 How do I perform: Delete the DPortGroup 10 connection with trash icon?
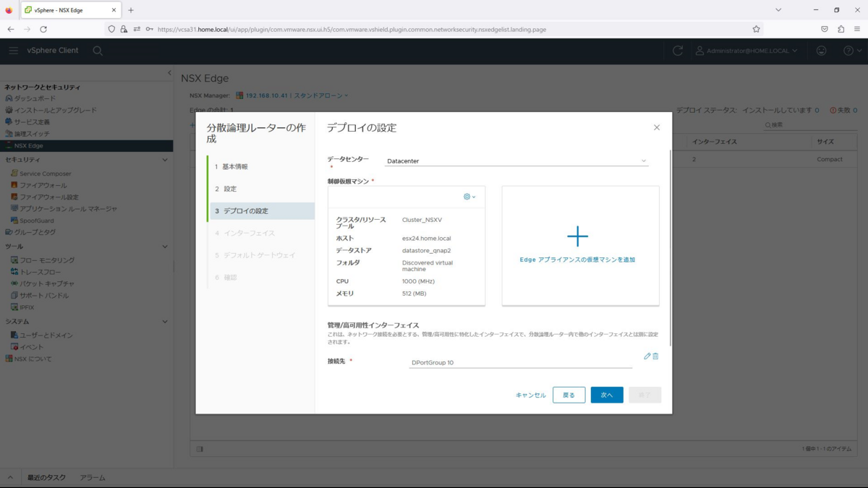tap(655, 356)
